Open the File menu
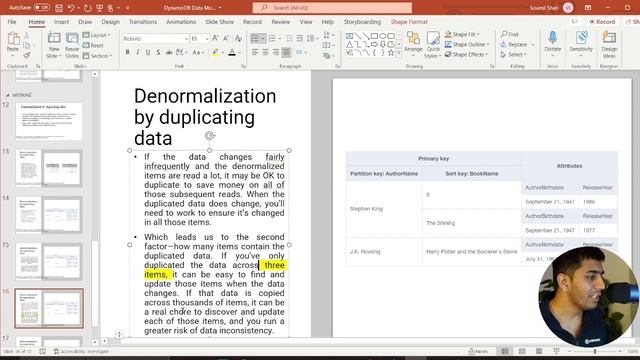 12,22
